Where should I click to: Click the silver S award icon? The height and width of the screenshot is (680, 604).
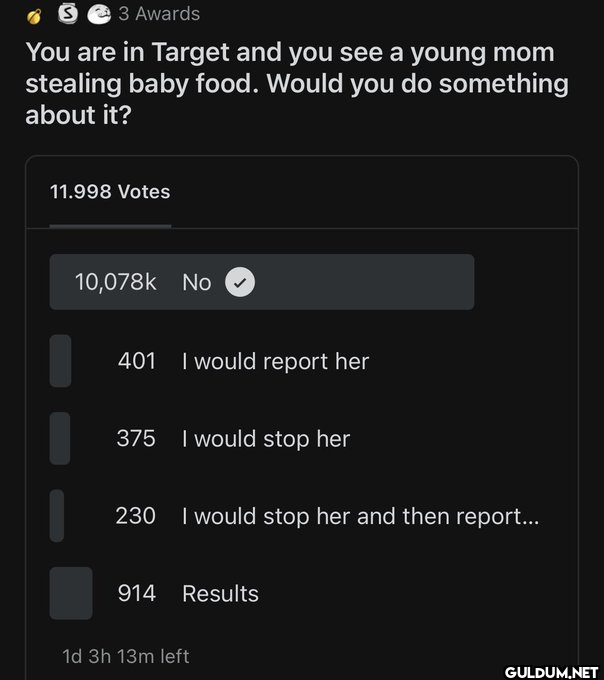[x=68, y=13]
